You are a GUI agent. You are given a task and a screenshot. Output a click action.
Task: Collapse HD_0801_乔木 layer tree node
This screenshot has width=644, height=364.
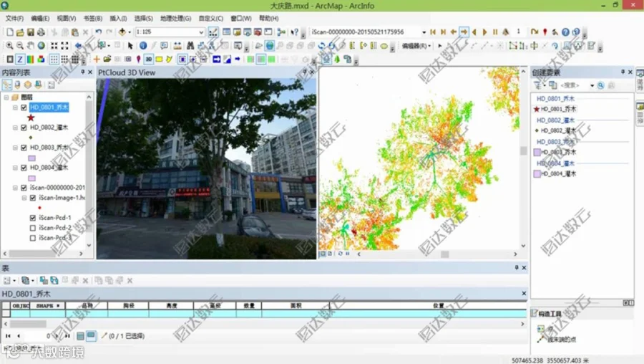tap(15, 107)
